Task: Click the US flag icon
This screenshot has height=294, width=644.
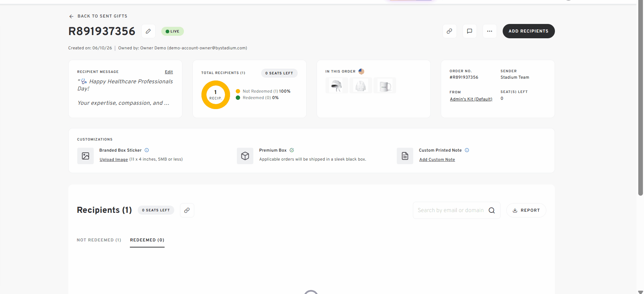Action: 361,72
